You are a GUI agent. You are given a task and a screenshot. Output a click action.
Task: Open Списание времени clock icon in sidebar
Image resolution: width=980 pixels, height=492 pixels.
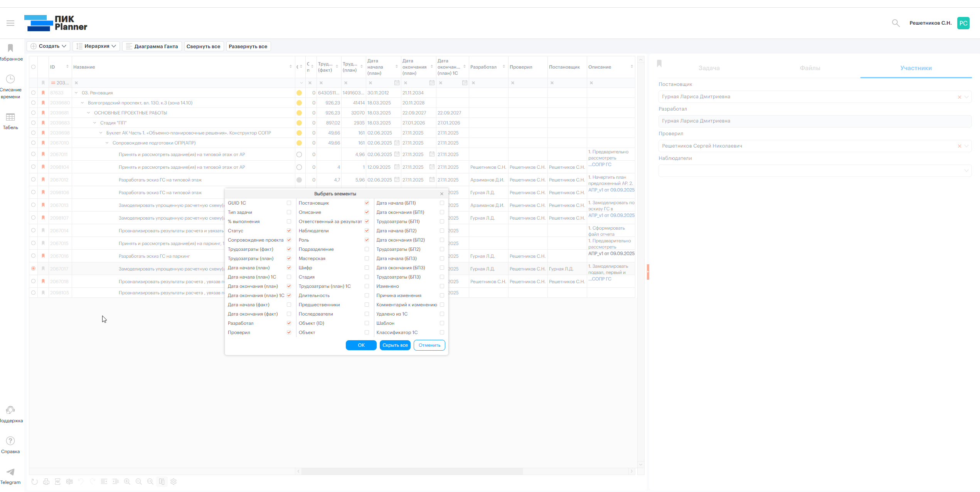tap(10, 79)
